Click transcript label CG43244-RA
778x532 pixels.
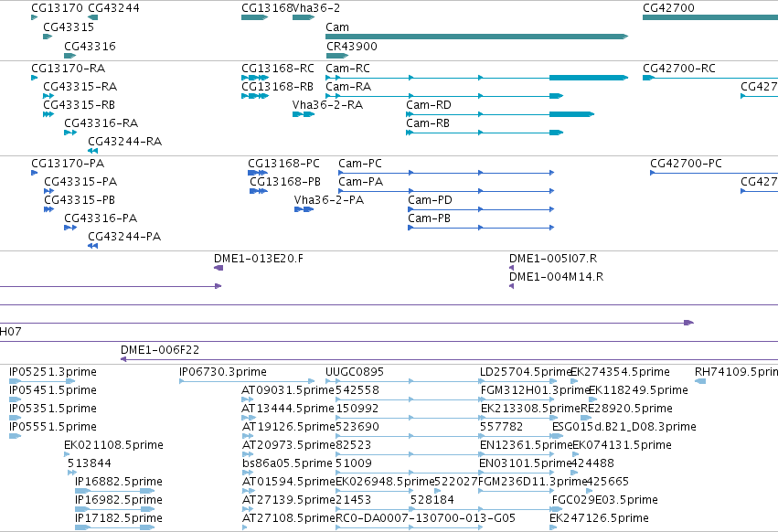(125, 142)
